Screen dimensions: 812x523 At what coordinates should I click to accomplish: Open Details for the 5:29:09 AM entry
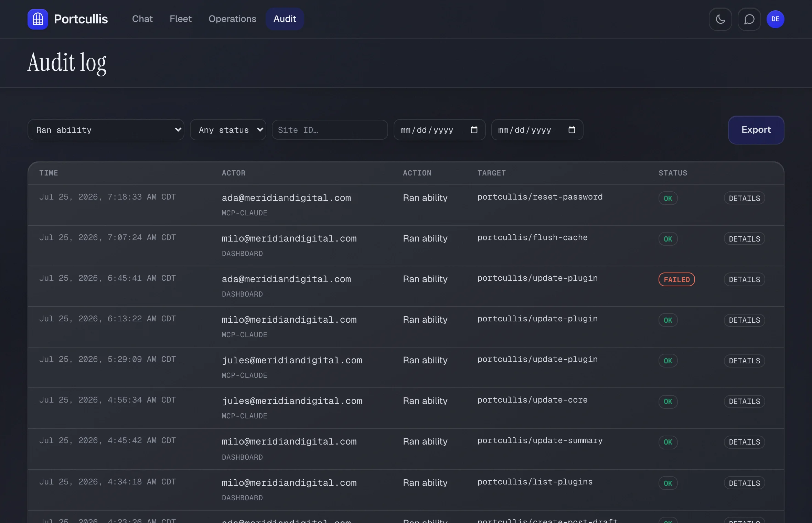tap(745, 361)
